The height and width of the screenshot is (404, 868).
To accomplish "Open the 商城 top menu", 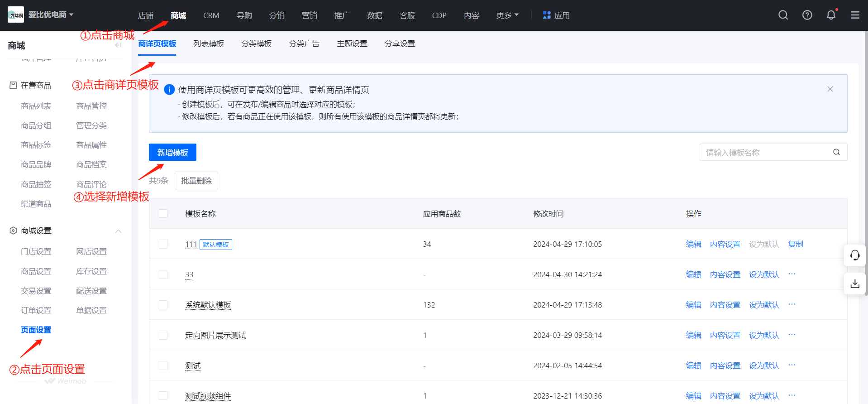I will (x=178, y=15).
